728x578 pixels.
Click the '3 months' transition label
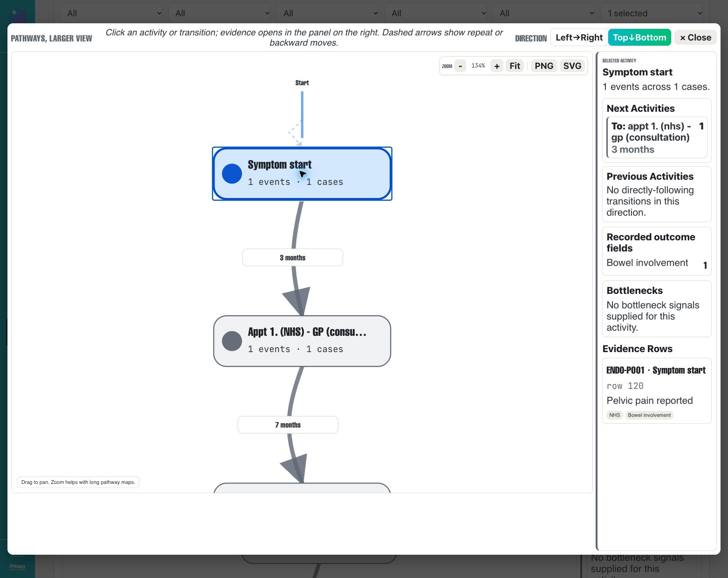[x=293, y=258]
